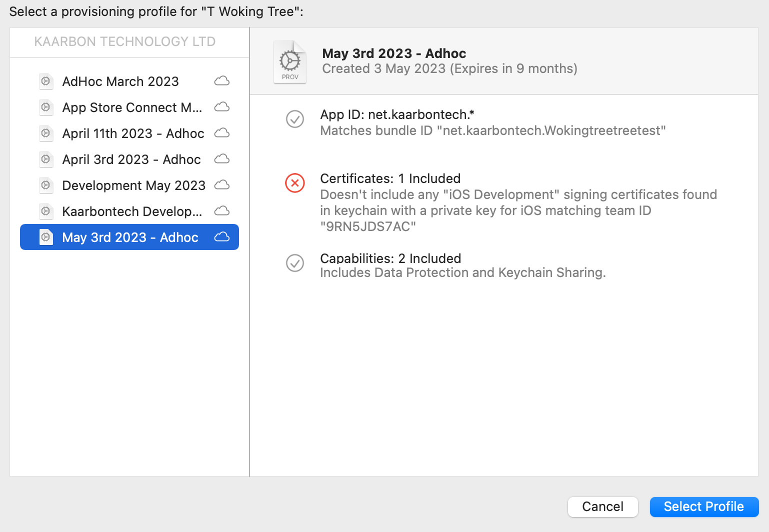Click the May 3rd 2023 - Adhoc title heading
Viewport: 769px width, 532px height.
394,53
